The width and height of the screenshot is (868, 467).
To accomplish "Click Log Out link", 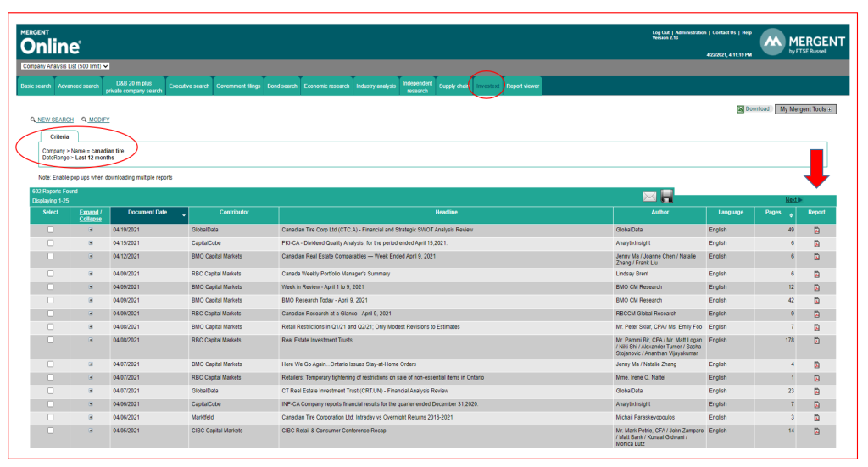I will tap(660, 33).
